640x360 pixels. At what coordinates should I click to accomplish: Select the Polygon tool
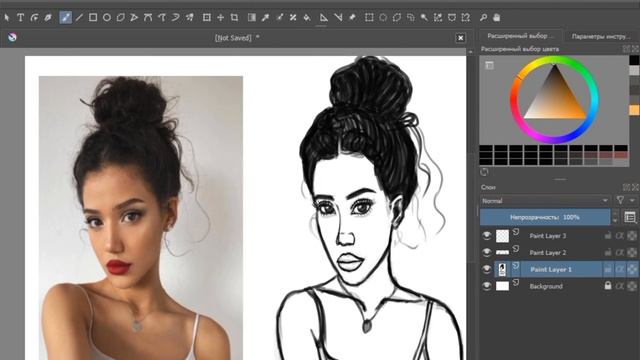[x=120, y=18]
